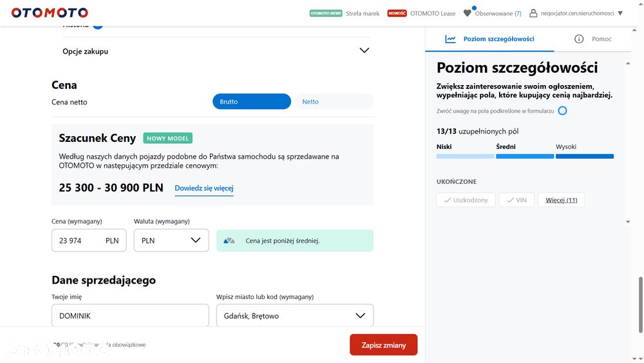Expand the Opcje zakupu section
This screenshot has width=644, height=363.
[x=364, y=50]
